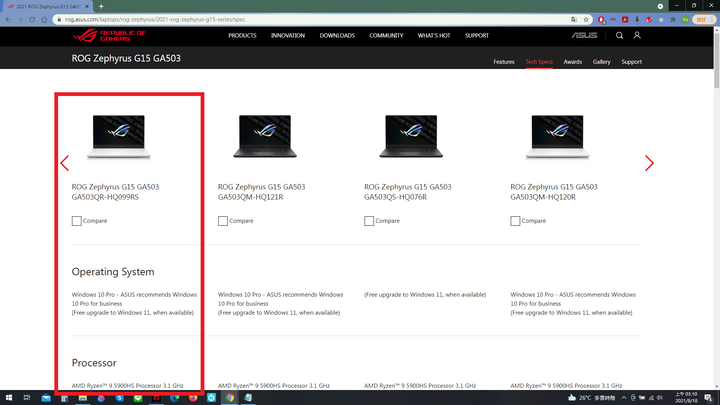Screen dimensions: 720x405
Task: Open browser home page icon
Action: point(44,19)
